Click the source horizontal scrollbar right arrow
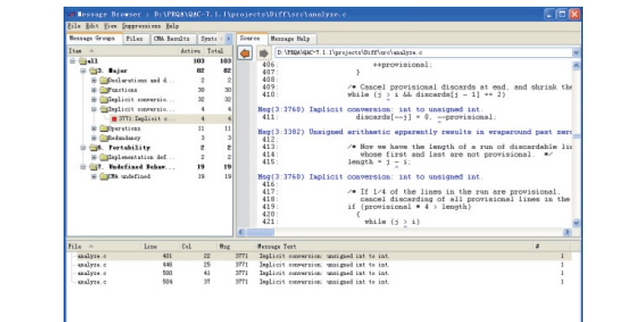Screen dimensions: 644x322 [x=567, y=232]
